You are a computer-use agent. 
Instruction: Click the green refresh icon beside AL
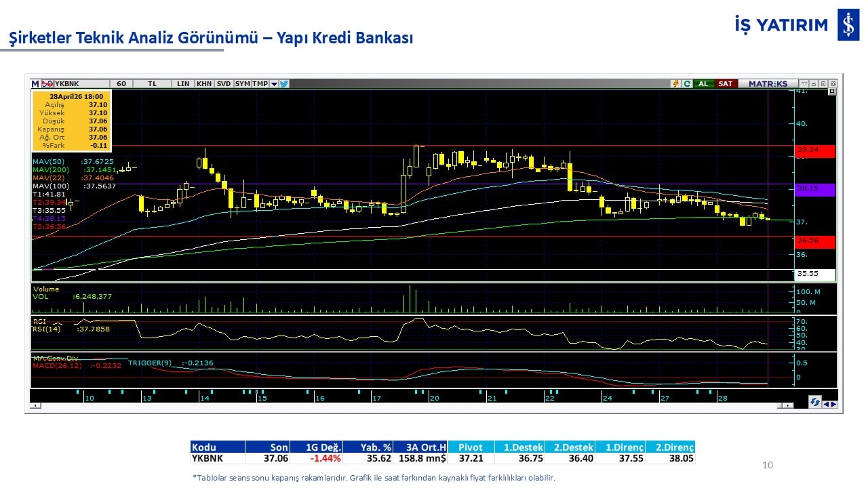pyautogui.click(x=687, y=84)
